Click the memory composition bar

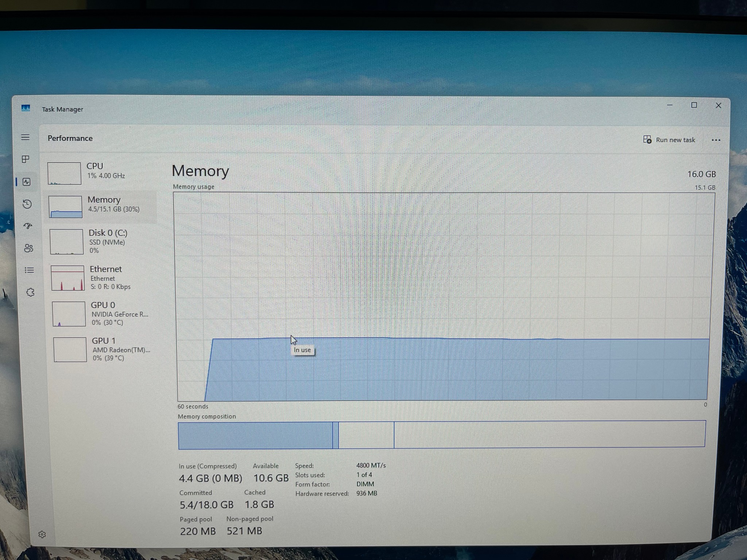click(x=442, y=435)
